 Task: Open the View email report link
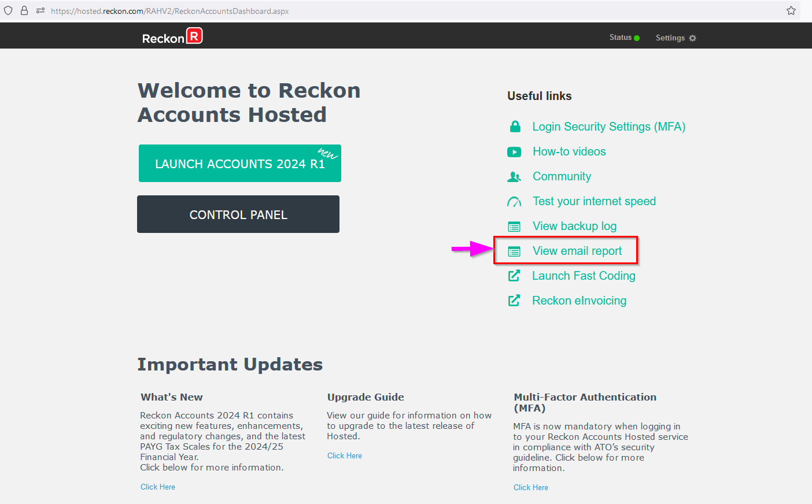click(577, 251)
